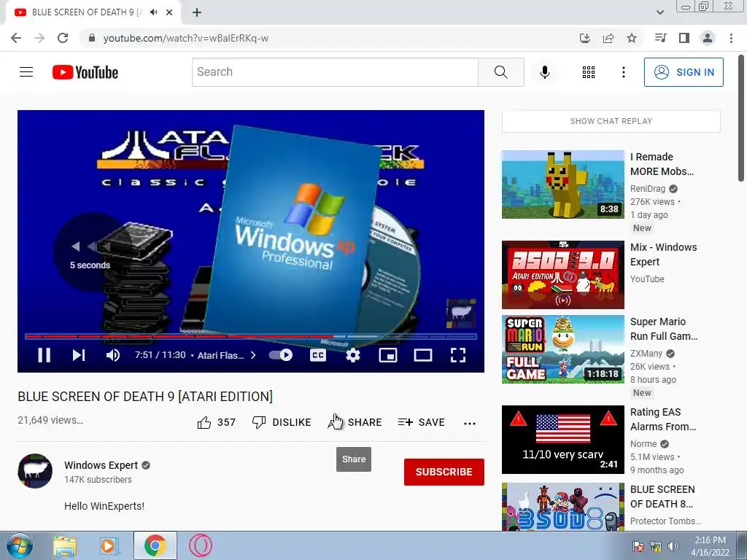747x560 pixels.
Task: Reload the YouTube page
Action: (63, 38)
